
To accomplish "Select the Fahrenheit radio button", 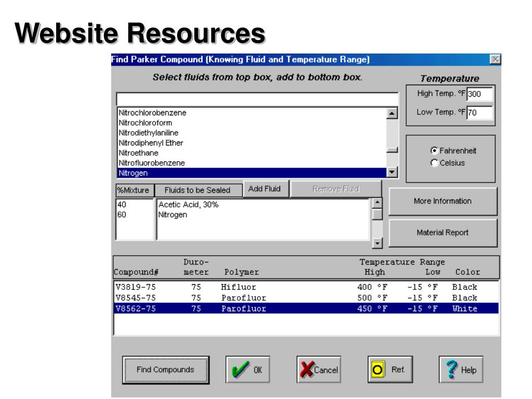I will click(x=434, y=150).
